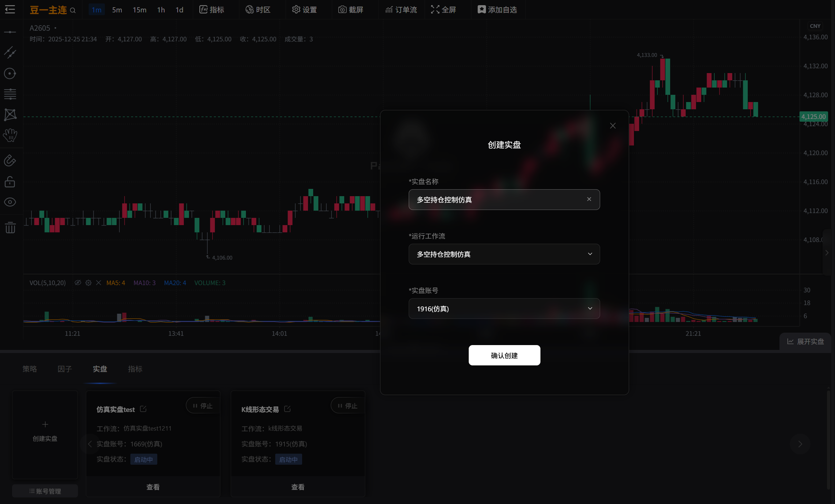Open symbol search magnifier icon

[x=73, y=10]
